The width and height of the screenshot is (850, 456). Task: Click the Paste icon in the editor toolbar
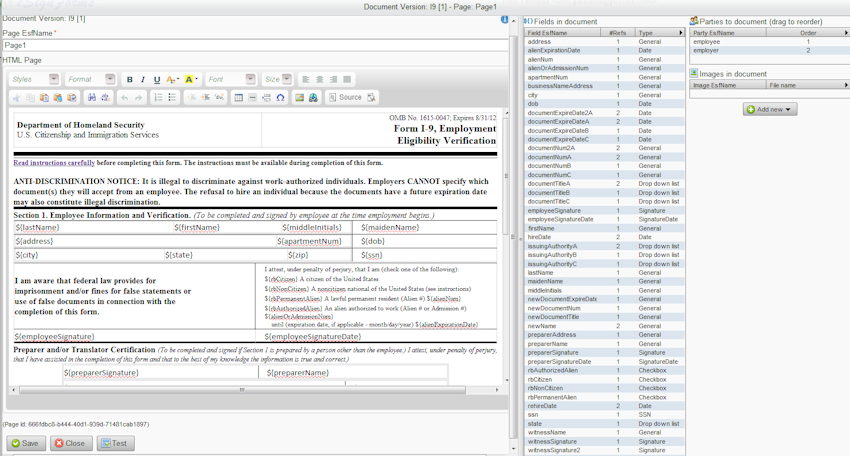click(44, 98)
